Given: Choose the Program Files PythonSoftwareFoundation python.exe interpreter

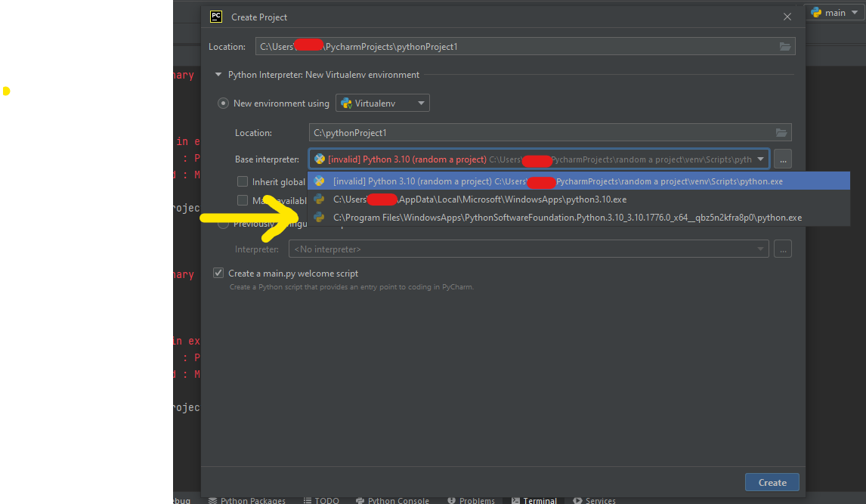Looking at the screenshot, I should [578, 218].
